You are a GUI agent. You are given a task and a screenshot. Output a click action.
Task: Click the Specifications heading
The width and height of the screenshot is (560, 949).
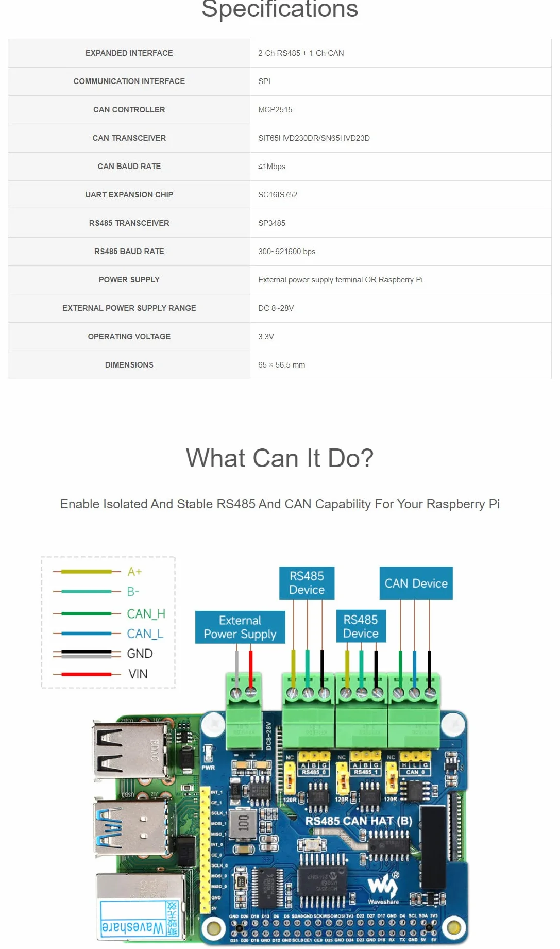coord(280,9)
